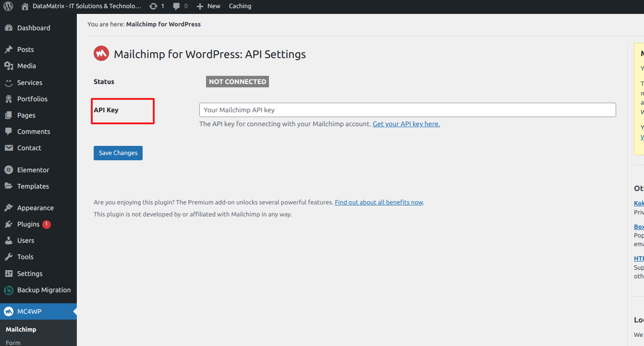The image size is (644, 346).
Task: Open Contact menu item
Action: 38,148
